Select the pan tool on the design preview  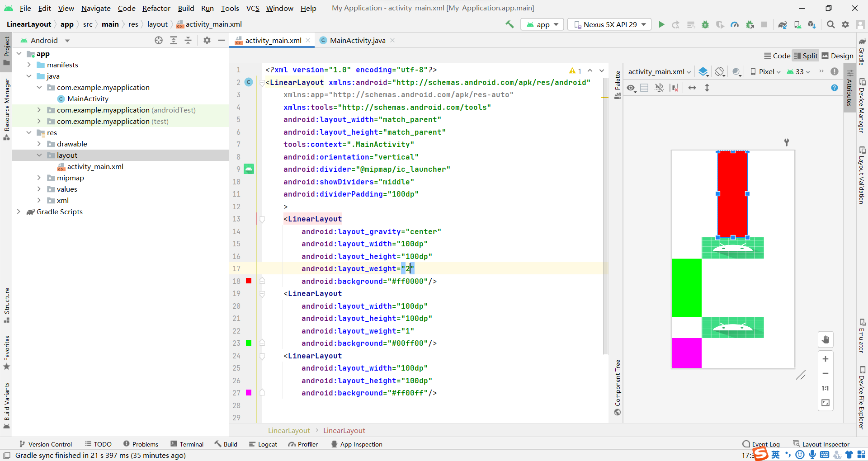(826, 339)
